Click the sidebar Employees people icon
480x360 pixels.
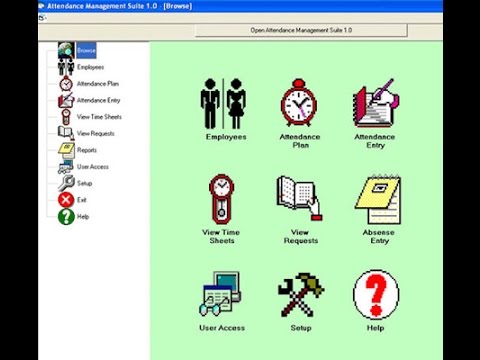pos(66,67)
